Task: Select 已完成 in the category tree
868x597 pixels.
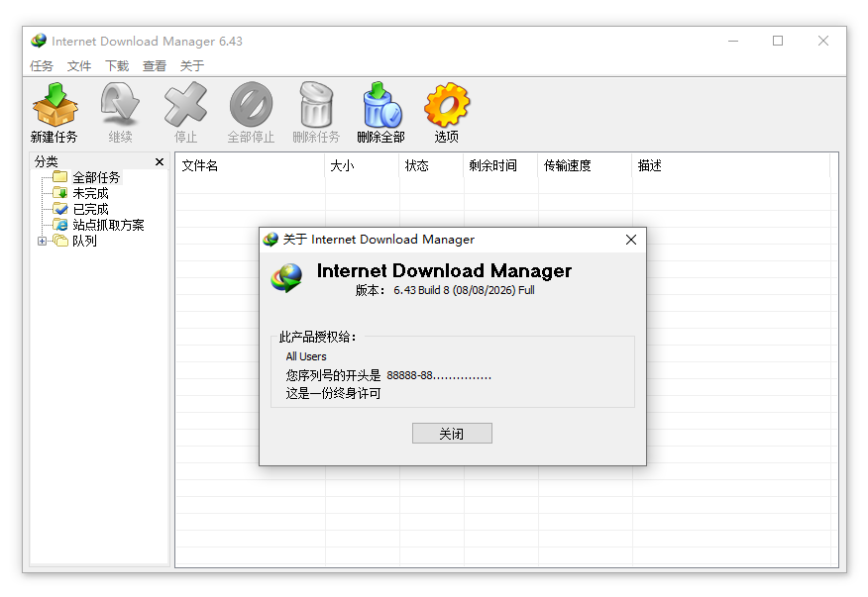Action: coord(90,209)
